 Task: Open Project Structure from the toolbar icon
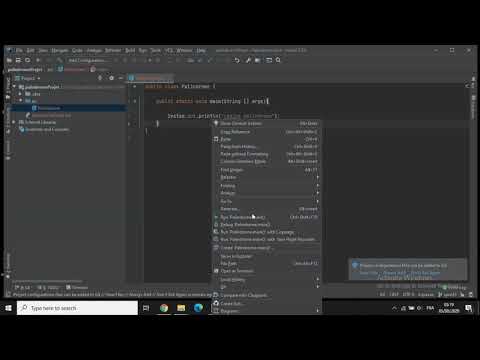tap(258, 60)
